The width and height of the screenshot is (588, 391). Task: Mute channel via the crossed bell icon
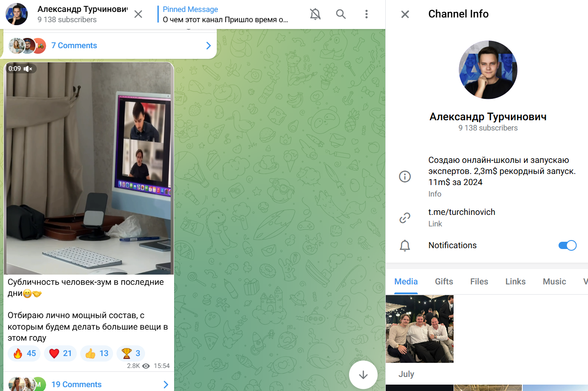pos(315,14)
